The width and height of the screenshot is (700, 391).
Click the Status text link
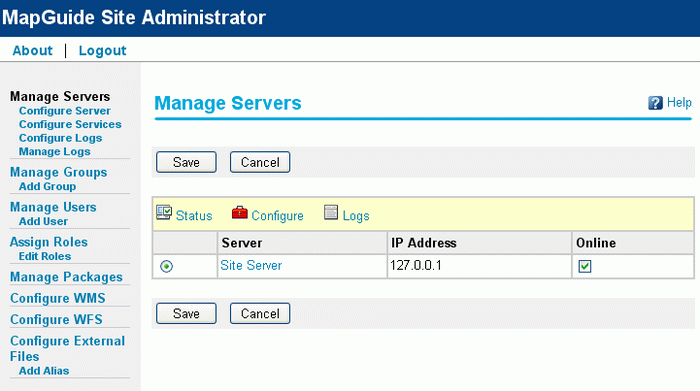[x=194, y=216]
